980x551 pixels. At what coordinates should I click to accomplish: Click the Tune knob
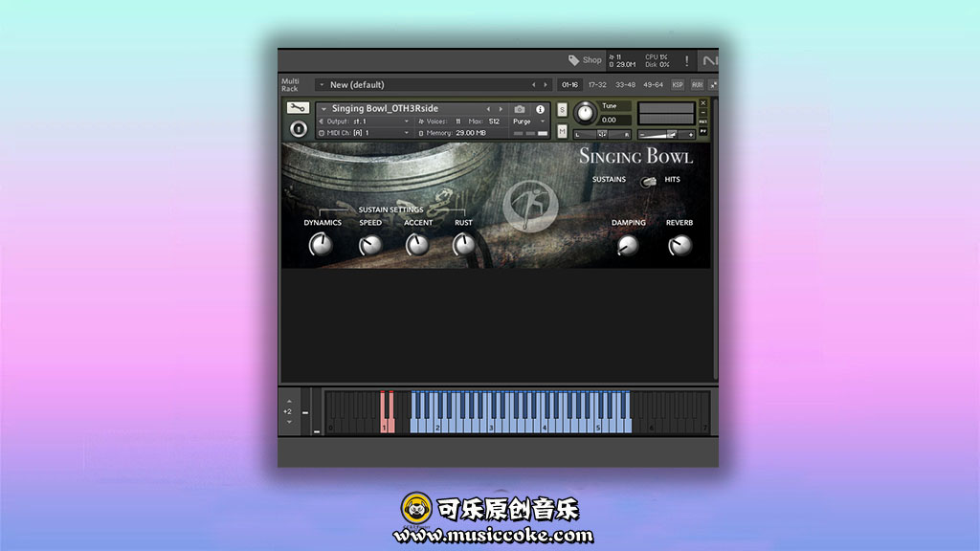click(x=585, y=113)
